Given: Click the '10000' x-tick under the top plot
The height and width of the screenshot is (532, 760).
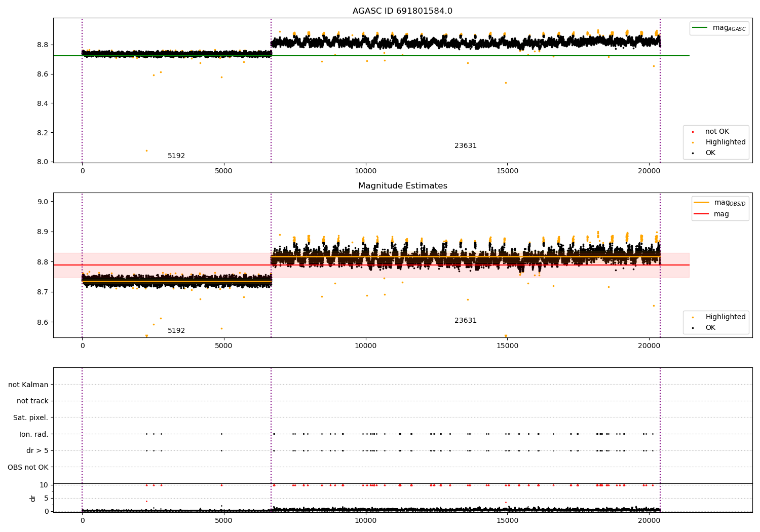Looking at the screenshot, I should click(x=365, y=171).
